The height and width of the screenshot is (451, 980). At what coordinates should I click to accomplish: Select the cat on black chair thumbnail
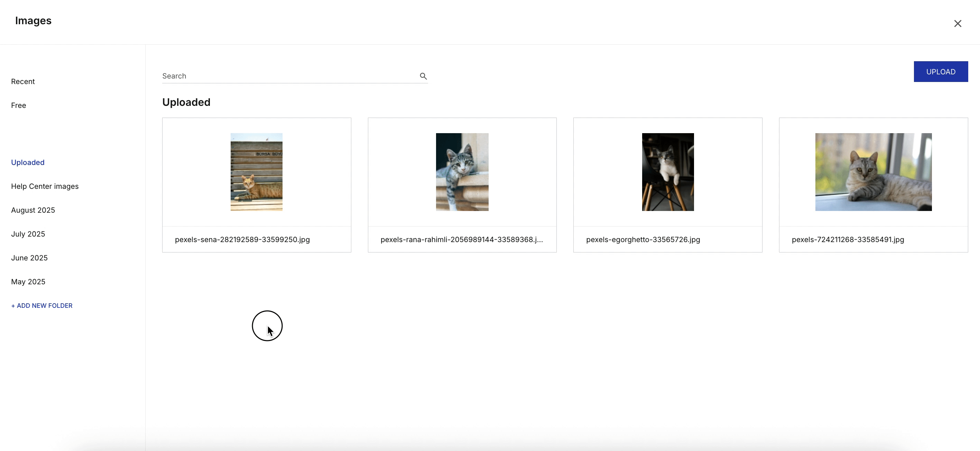coord(668,172)
